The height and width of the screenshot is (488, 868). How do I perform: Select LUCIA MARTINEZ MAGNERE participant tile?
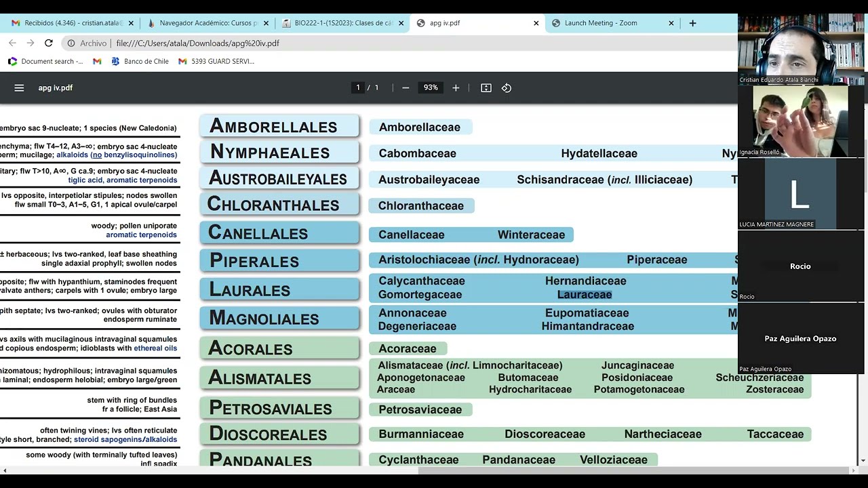800,194
